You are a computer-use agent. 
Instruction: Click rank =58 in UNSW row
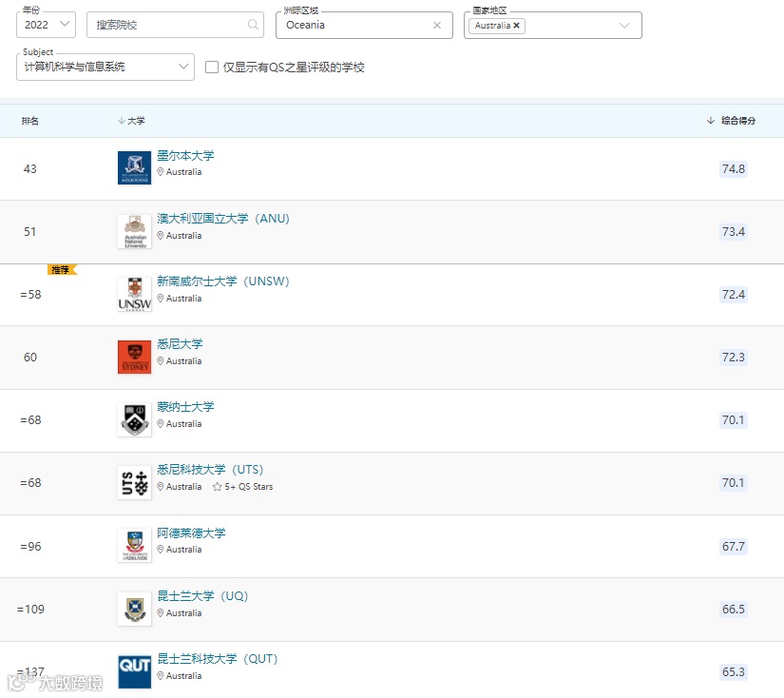(30, 294)
